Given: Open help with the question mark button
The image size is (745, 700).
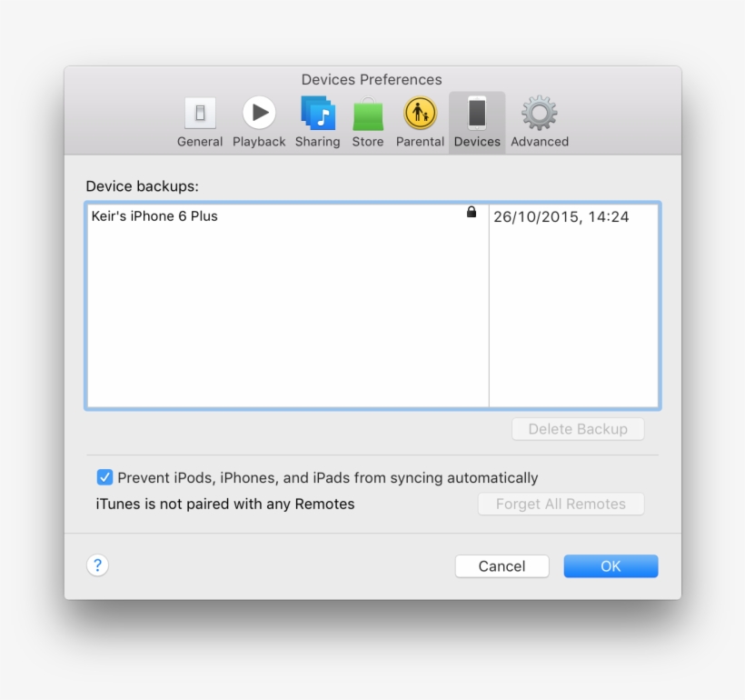Looking at the screenshot, I should coord(97,565).
